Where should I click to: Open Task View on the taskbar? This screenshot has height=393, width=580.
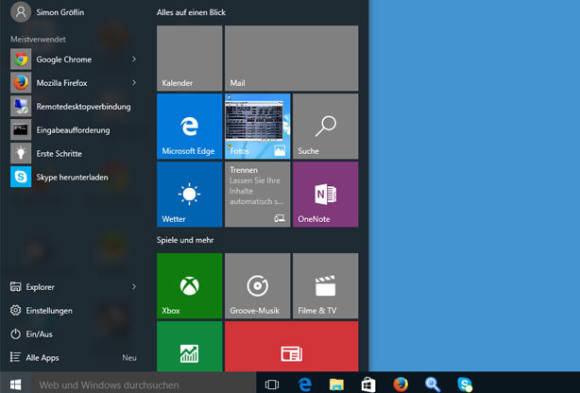(272, 385)
